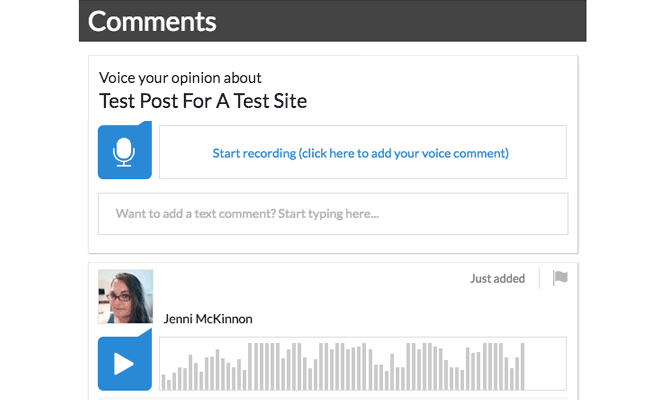Flag Jenni McKinnon's comment
The height and width of the screenshot is (400, 670).
560,278
